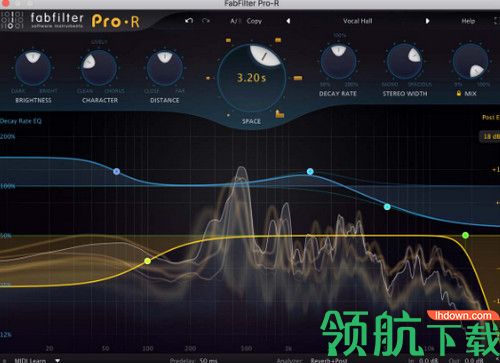This screenshot has height=363, width=500.
Task: Click the DISTANCE label
Action: (165, 100)
